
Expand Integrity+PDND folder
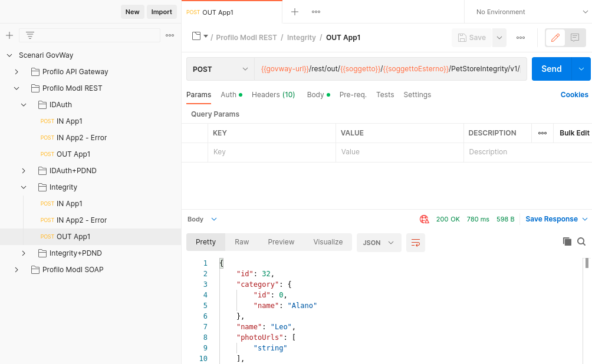[24, 253]
